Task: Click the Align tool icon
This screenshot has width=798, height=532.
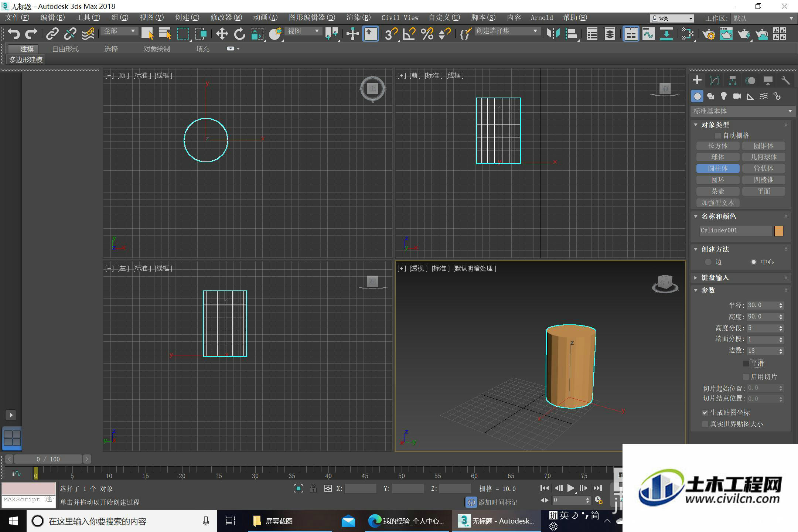Action: (571, 34)
